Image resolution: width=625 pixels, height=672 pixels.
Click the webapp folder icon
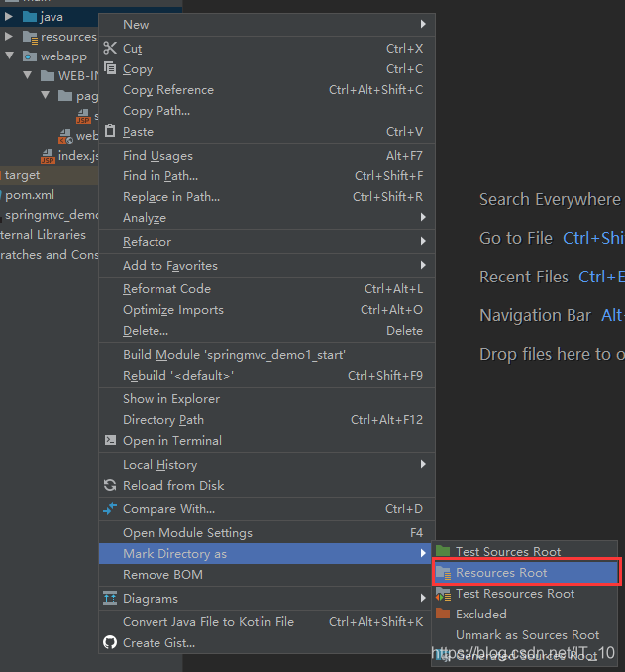[x=30, y=56]
